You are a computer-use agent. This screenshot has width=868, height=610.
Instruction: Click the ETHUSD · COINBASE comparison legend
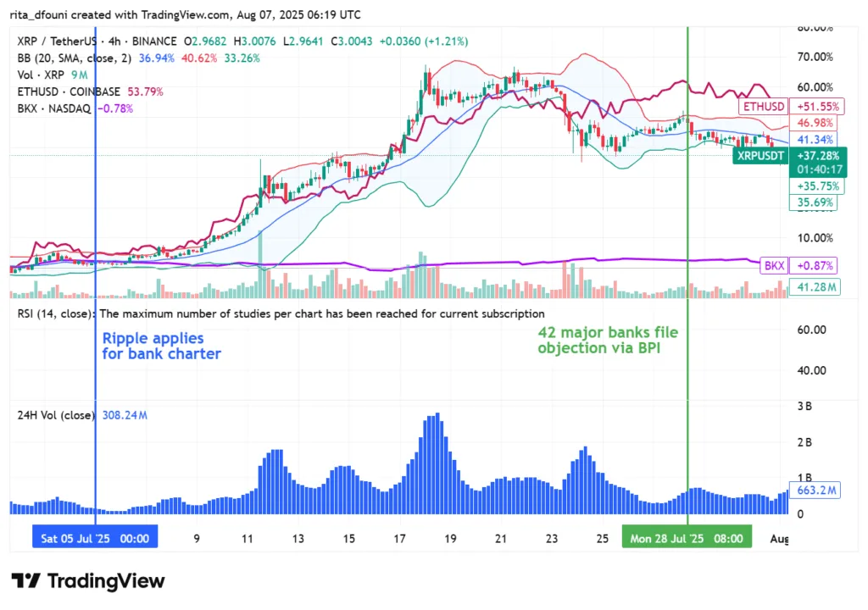point(69,91)
